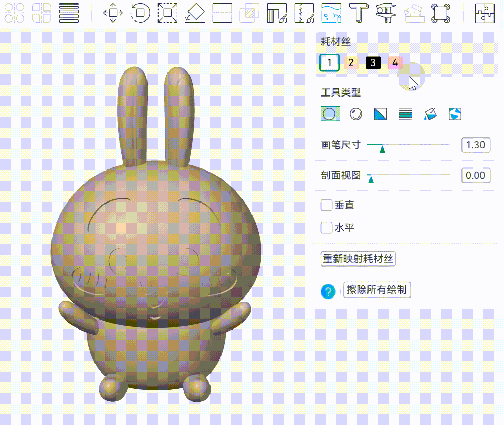The height and width of the screenshot is (425, 504).
Task: Choose the Circle brush tool type
Action: (x=330, y=114)
